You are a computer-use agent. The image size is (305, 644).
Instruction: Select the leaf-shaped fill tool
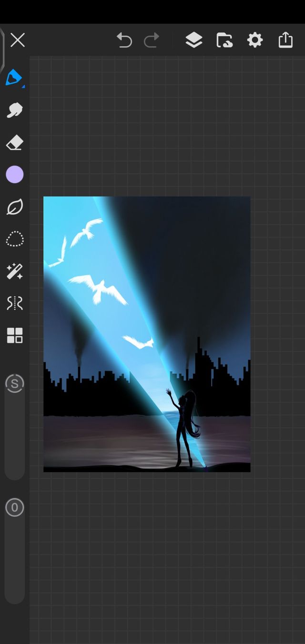(x=14, y=207)
